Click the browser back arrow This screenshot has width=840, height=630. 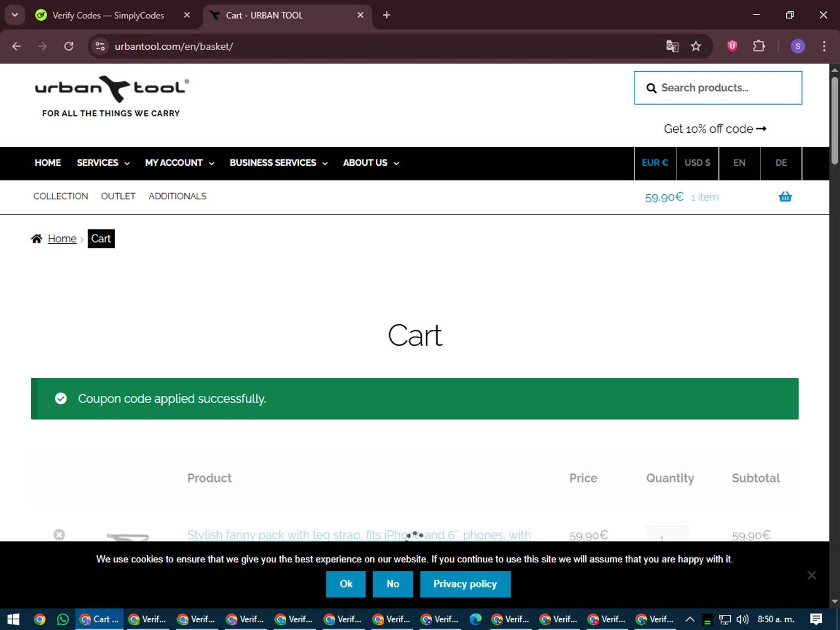click(x=16, y=46)
